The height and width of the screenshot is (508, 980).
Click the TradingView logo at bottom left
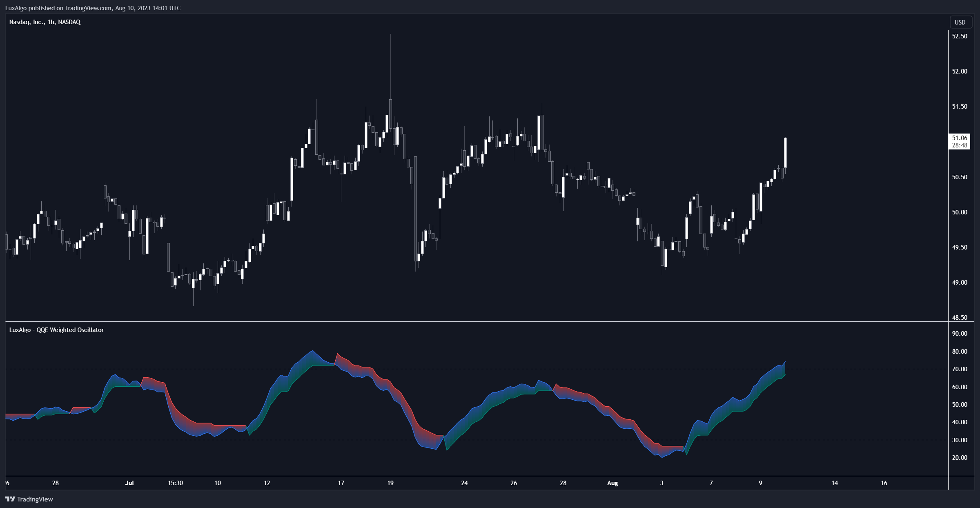(x=29, y=499)
